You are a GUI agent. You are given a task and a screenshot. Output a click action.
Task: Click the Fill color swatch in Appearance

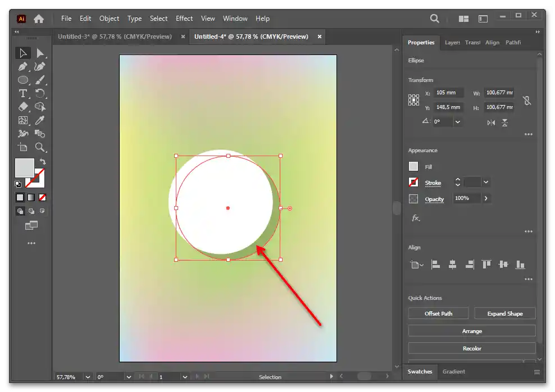413,166
